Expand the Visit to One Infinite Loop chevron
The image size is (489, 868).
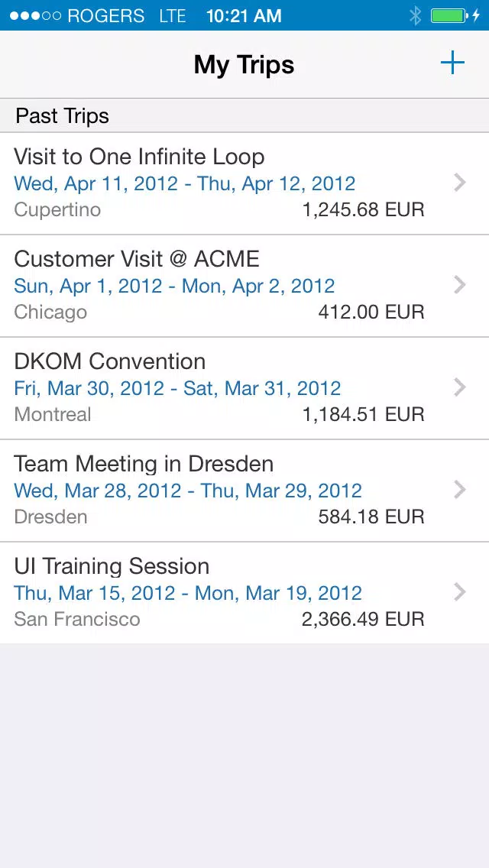click(x=459, y=183)
